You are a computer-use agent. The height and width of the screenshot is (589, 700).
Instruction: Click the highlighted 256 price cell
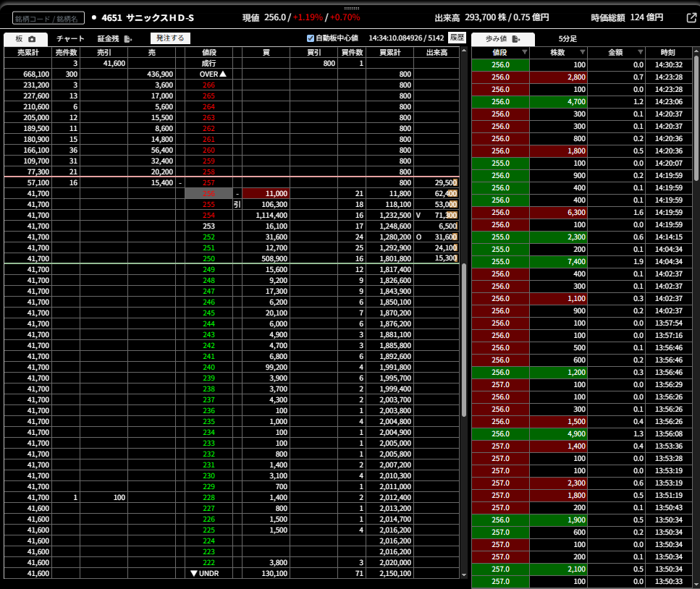(208, 193)
